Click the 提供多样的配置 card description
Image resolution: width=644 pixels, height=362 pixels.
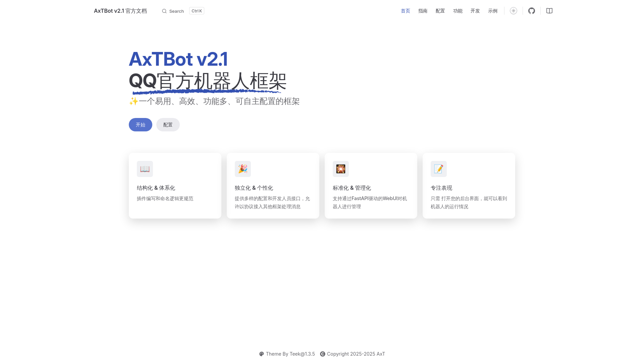point(272,202)
